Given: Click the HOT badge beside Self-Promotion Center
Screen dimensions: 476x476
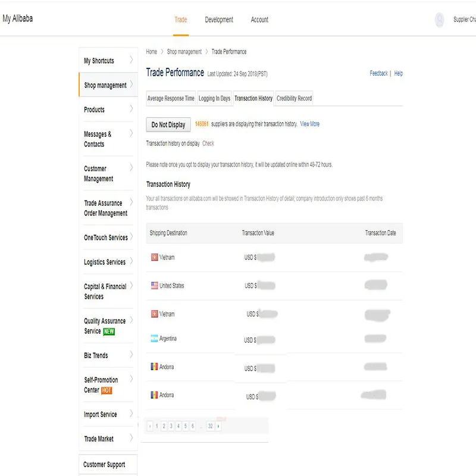Looking at the screenshot, I should [107, 390].
